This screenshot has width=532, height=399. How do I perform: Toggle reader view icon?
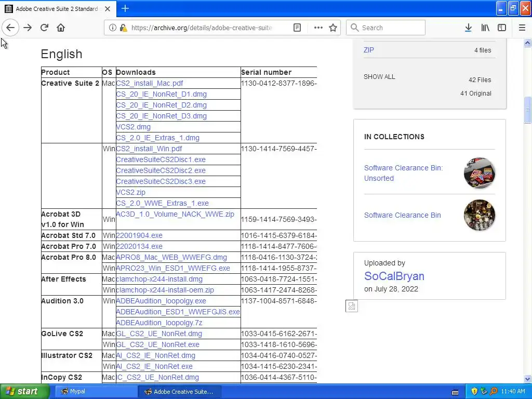pos(297,28)
